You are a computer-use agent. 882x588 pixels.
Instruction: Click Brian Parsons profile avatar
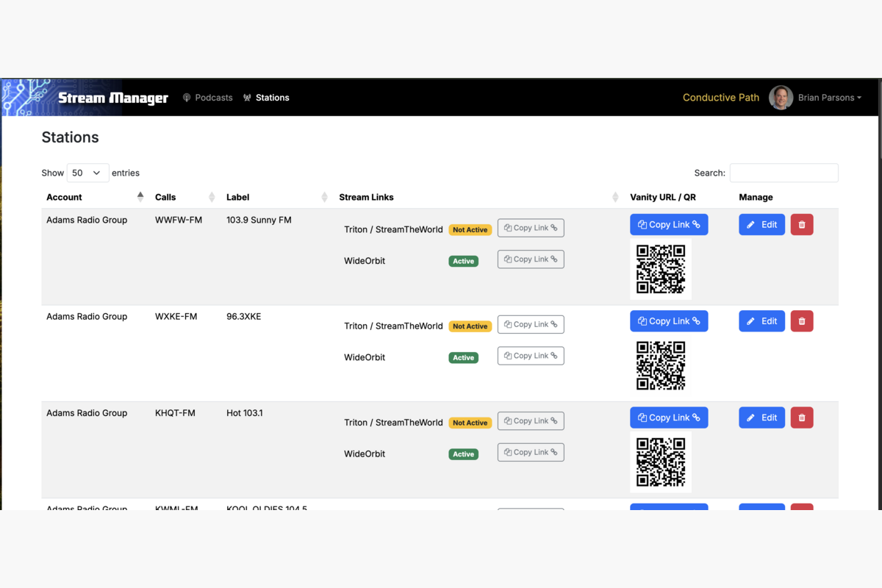pos(781,98)
